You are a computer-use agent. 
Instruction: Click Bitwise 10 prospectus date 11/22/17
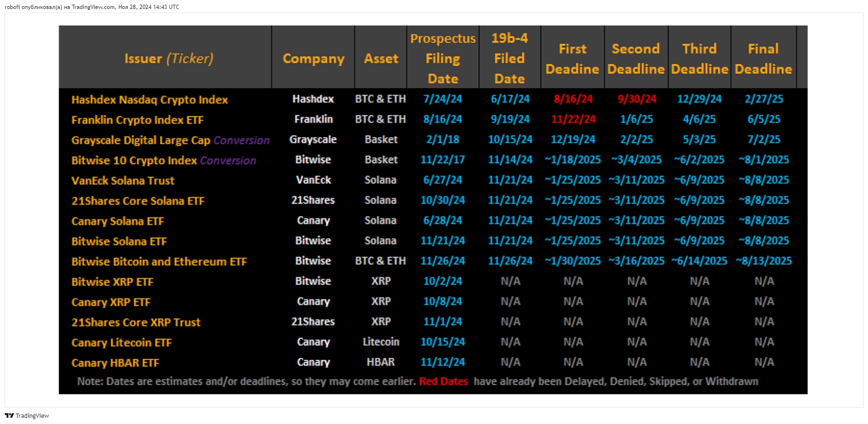[443, 160]
